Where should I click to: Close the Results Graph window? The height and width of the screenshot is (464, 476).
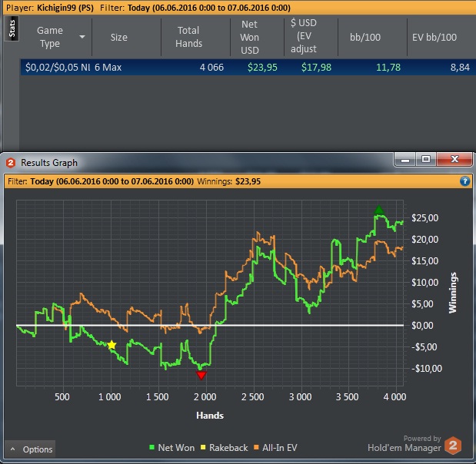pyautogui.click(x=454, y=160)
